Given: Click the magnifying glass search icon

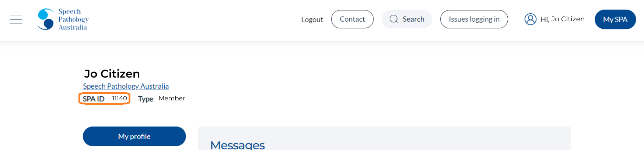Looking at the screenshot, I should tap(393, 19).
